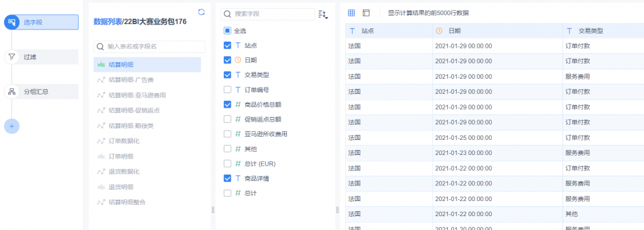This screenshot has height=230, width=644.
Task: Uncheck the 站点 field checkbox
Action: tap(228, 45)
